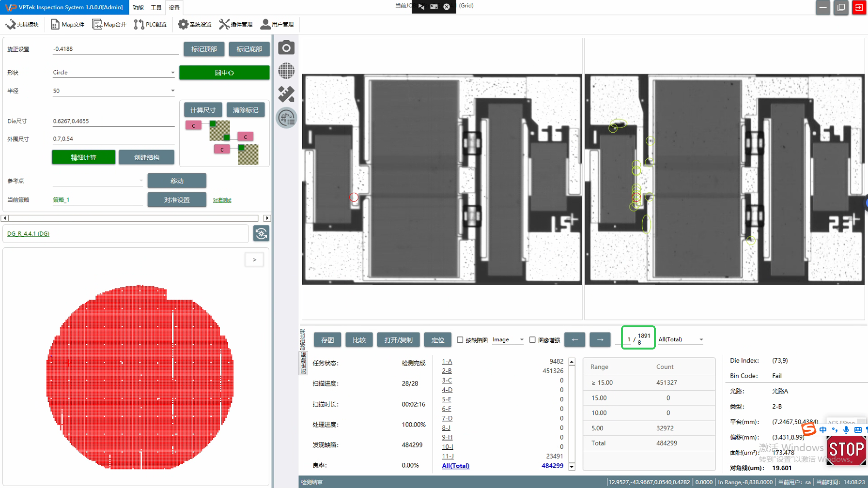This screenshot has width=868, height=488.
Task: Click the VPTek logo icon
Action: 10,7
